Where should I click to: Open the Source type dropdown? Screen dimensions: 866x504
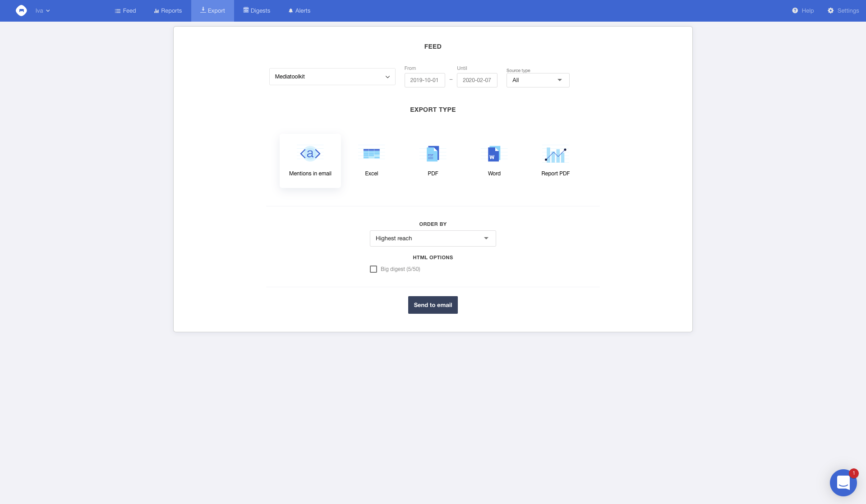point(538,80)
